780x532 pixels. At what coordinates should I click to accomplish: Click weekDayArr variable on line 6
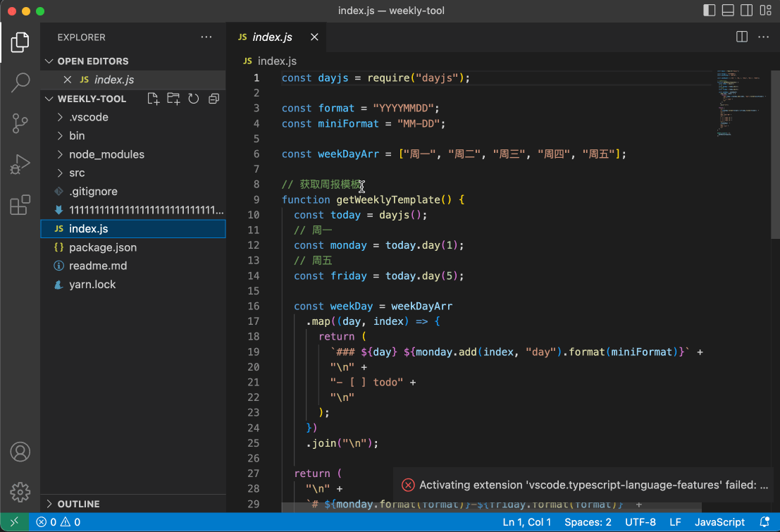click(x=348, y=154)
